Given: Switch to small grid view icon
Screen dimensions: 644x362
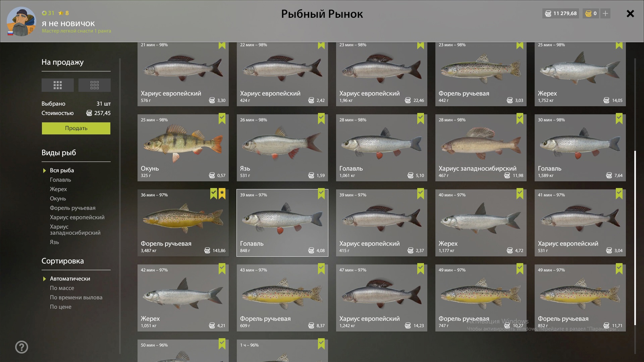Looking at the screenshot, I should pos(95,85).
